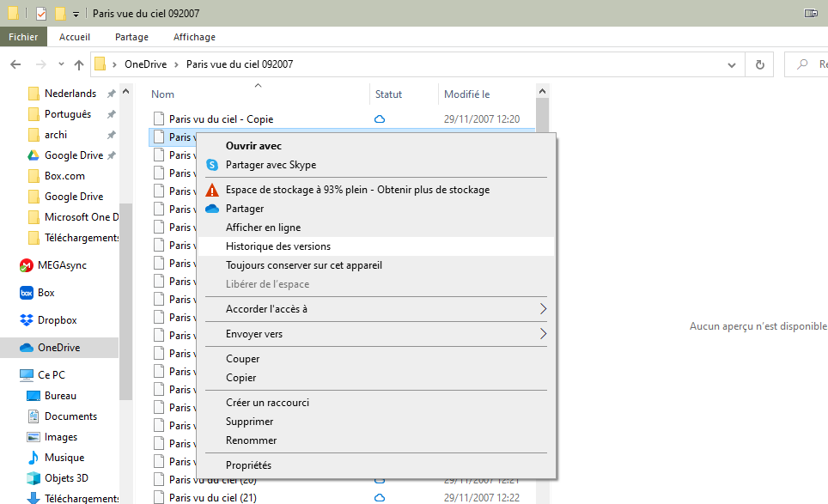Select Historique des versions

coord(376,246)
